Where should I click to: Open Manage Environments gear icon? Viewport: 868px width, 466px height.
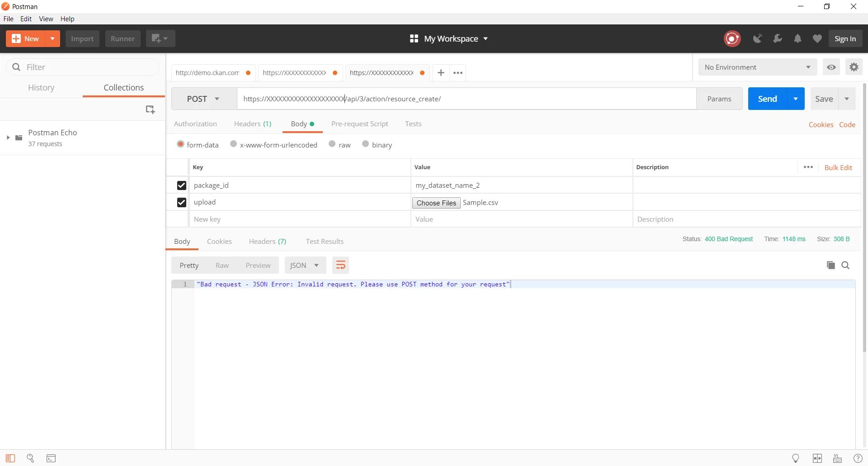(854, 67)
